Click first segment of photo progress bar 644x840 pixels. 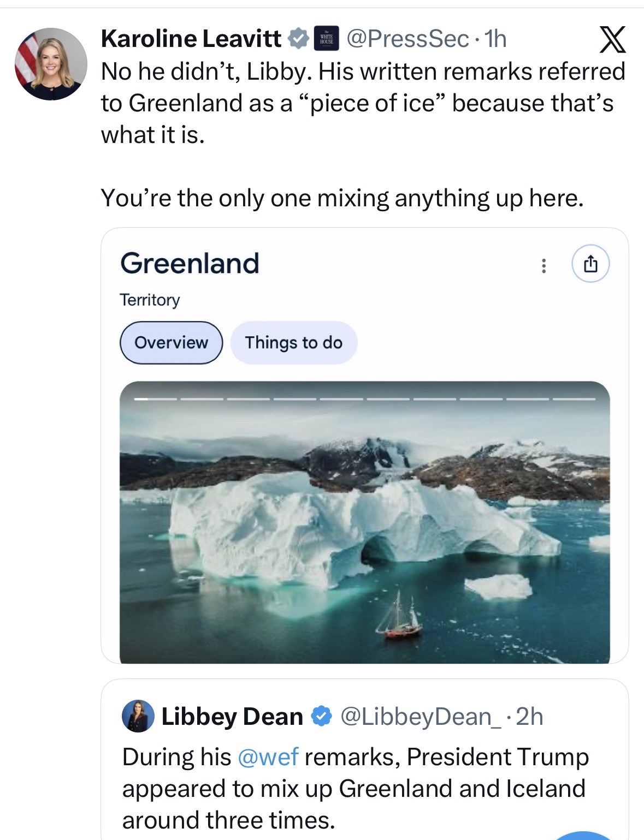click(x=155, y=399)
